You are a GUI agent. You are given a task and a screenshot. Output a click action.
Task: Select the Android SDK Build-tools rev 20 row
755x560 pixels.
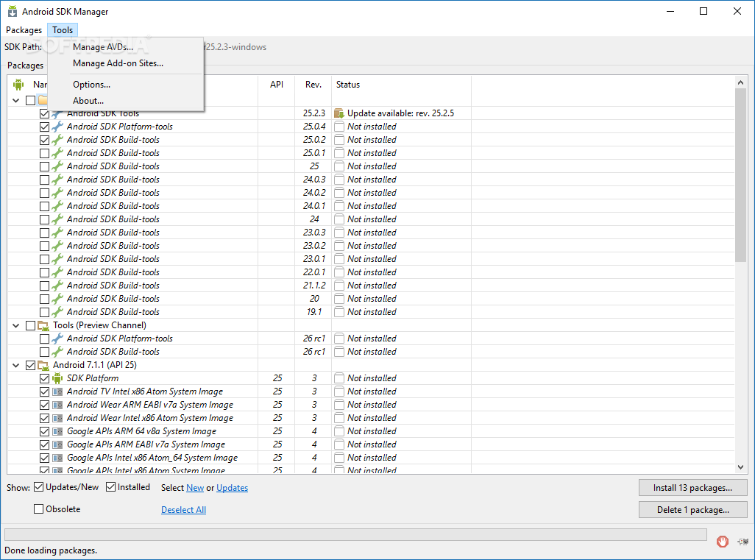pyautogui.click(x=371, y=299)
